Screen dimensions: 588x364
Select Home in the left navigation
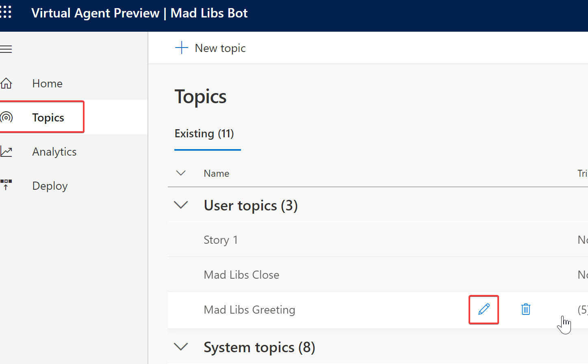pyautogui.click(x=48, y=83)
